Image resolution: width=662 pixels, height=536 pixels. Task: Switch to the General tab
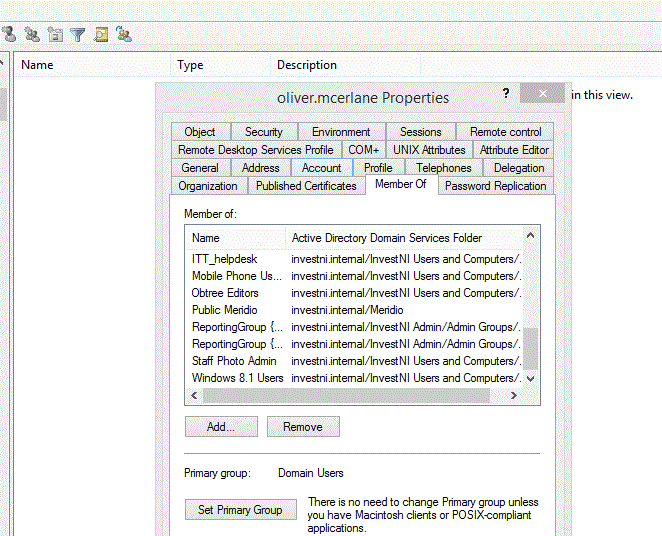200,168
